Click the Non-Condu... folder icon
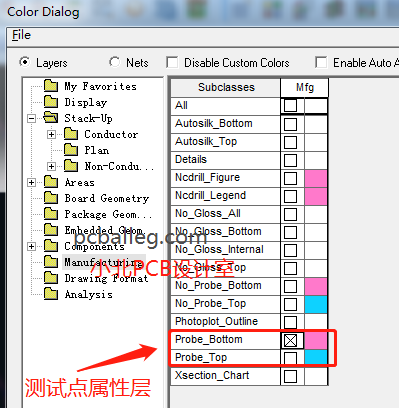399x408 pixels. point(71,166)
